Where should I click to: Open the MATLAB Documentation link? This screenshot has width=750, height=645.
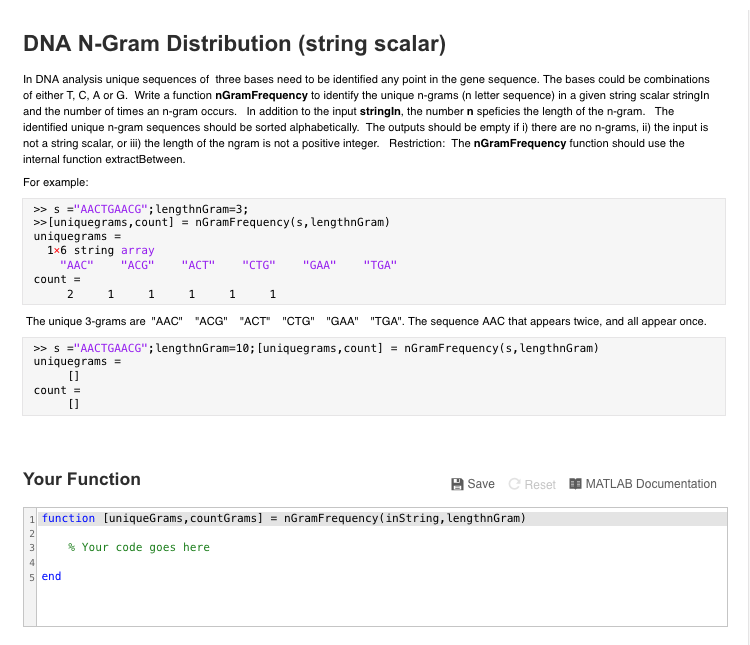point(643,484)
